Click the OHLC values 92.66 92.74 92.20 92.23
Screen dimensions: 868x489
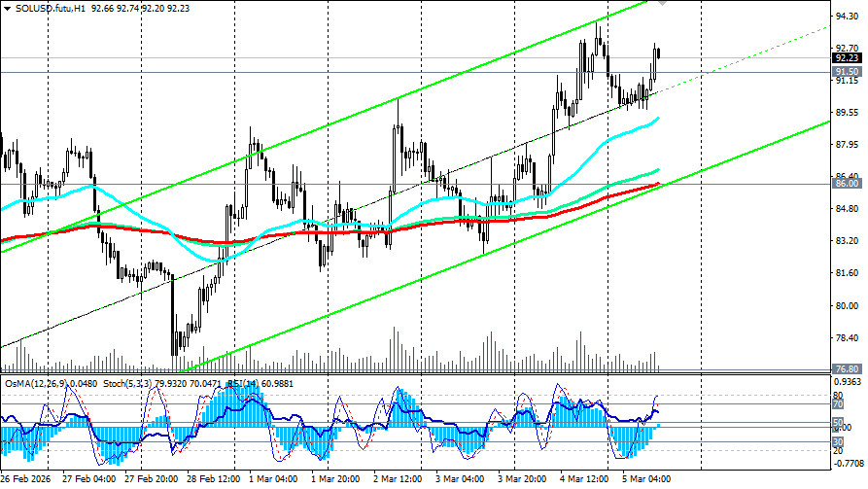(x=141, y=9)
